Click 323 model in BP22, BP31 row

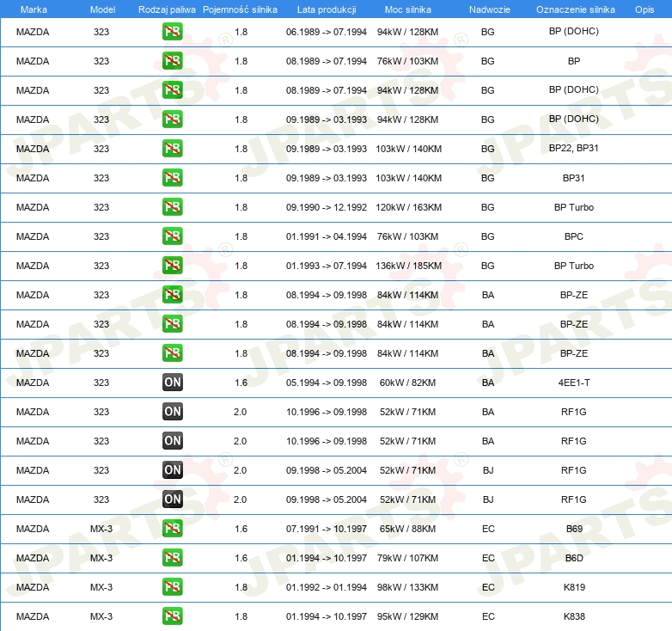click(x=101, y=149)
